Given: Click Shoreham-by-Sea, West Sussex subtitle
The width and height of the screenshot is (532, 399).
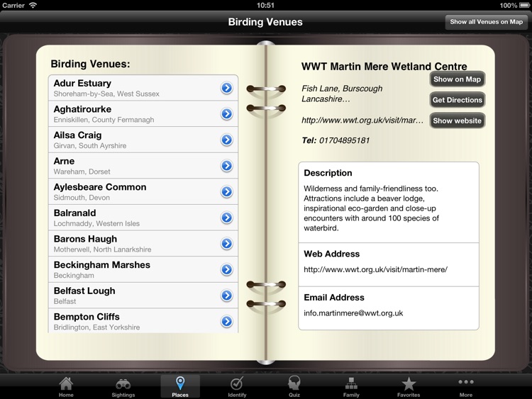Looking at the screenshot, I should click(x=106, y=94).
